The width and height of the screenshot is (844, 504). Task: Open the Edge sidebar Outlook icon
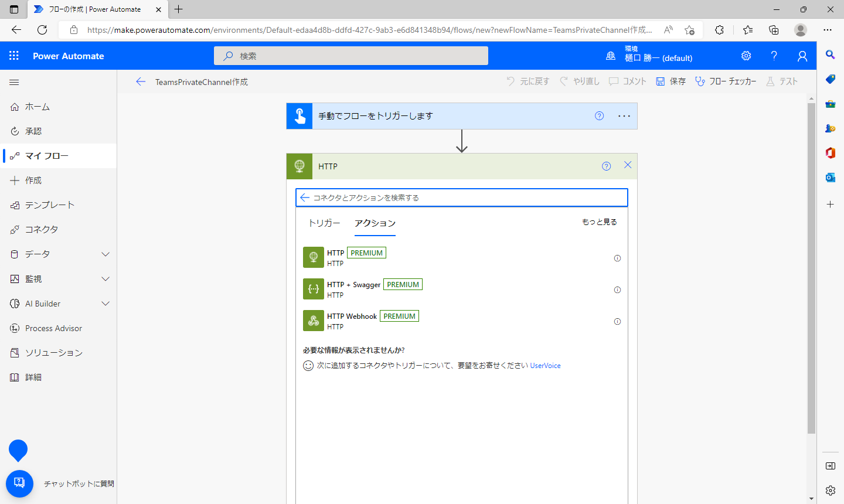(x=831, y=178)
